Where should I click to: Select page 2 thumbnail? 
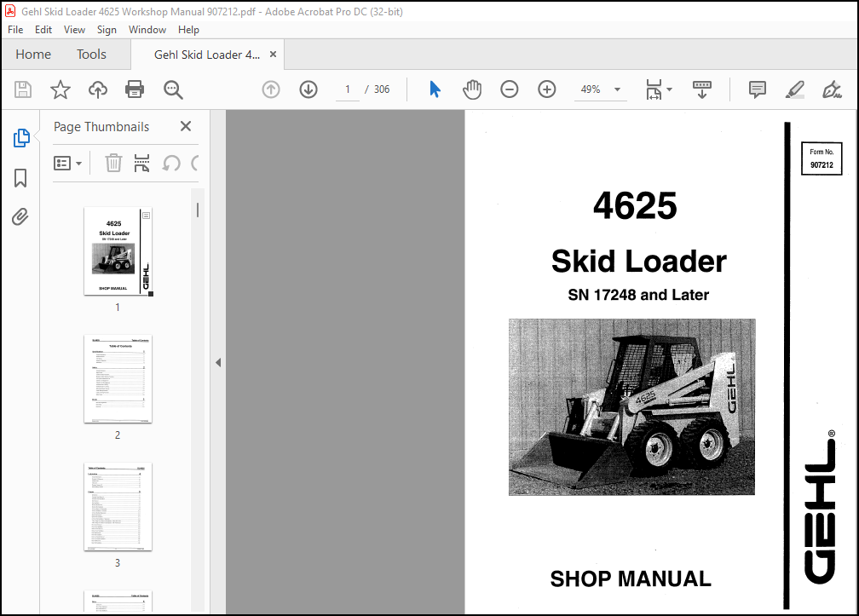[x=118, y=379]
